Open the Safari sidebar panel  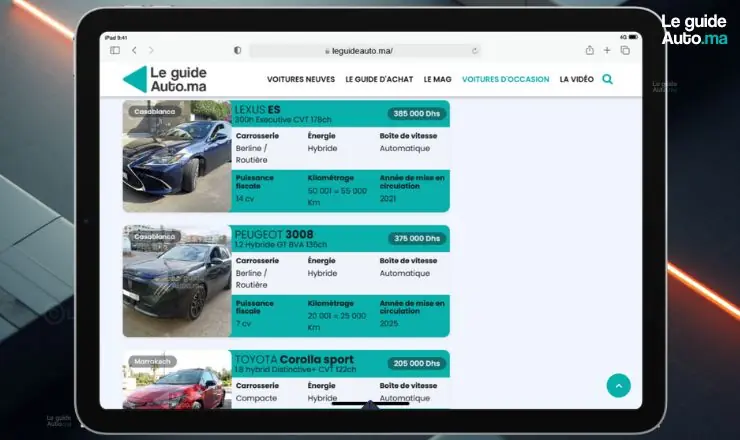(x=115, y=50)
